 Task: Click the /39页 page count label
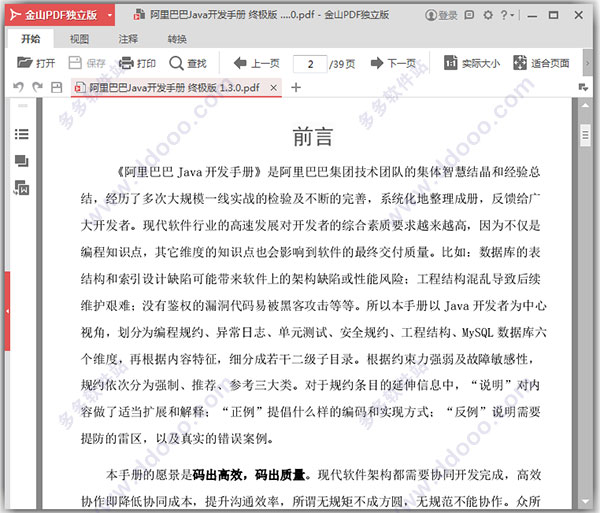pos(342,64)
